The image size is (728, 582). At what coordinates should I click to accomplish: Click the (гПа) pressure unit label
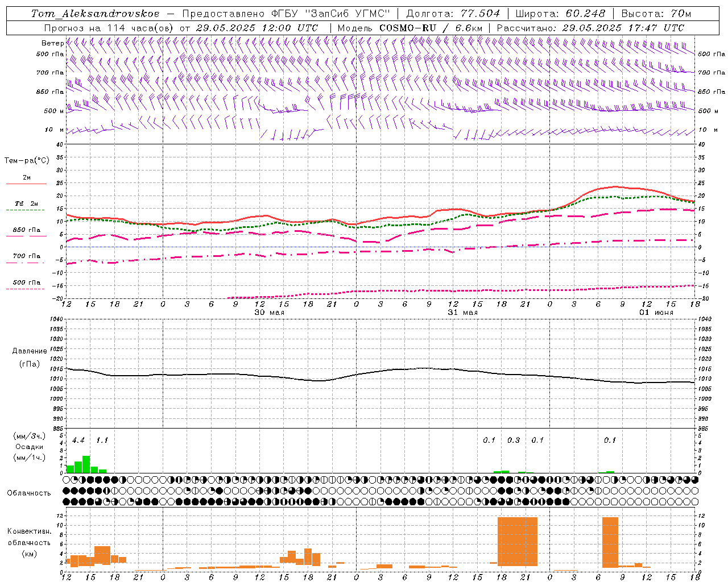pos(29,364)
